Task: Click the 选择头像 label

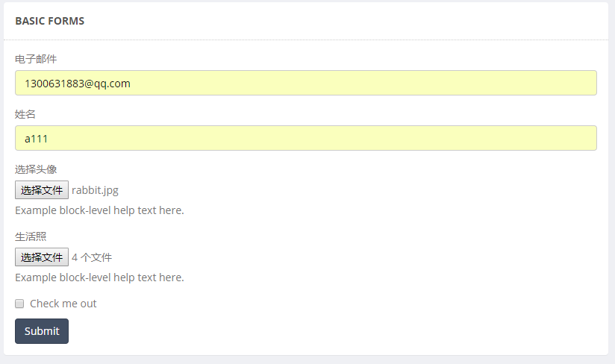Action: [36, 169]
